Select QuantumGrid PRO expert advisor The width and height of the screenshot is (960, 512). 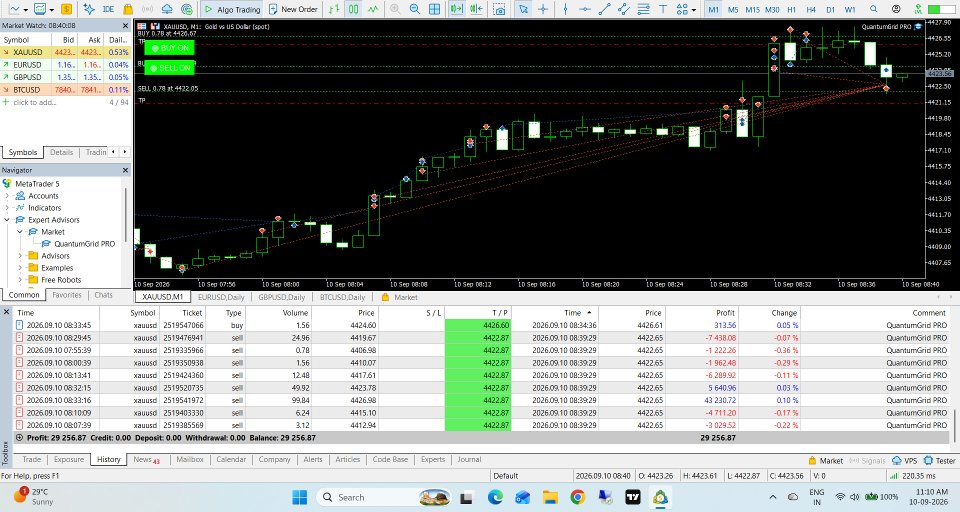tap(78, 244)
